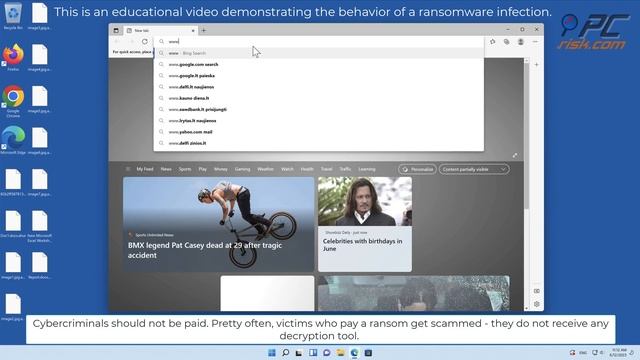Select the Firefox desktop shortcut
Screen dimensions: 640x360
point(13,57)
